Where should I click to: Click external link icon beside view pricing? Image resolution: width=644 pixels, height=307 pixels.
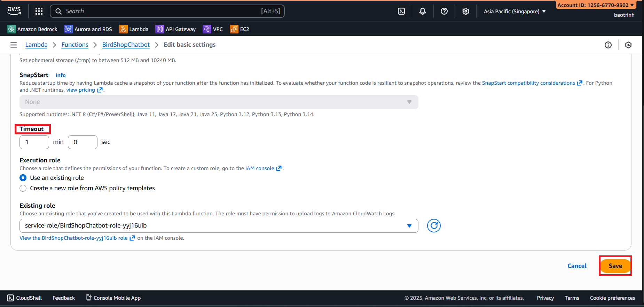[x=100, y=90]
